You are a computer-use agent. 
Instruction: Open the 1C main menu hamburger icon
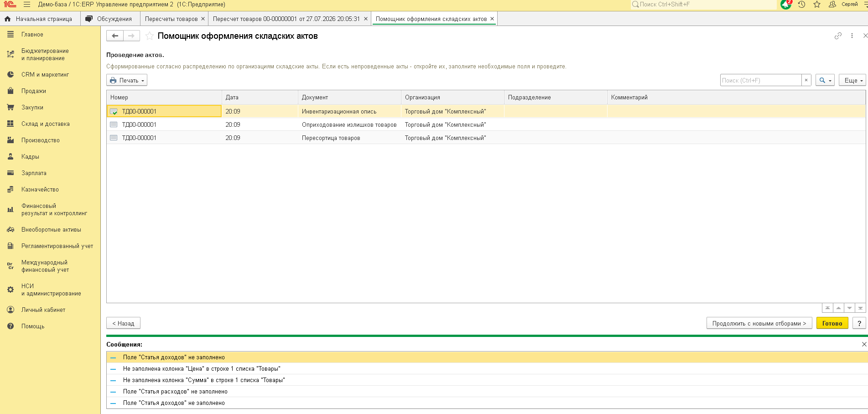click(x=27, y=5)
